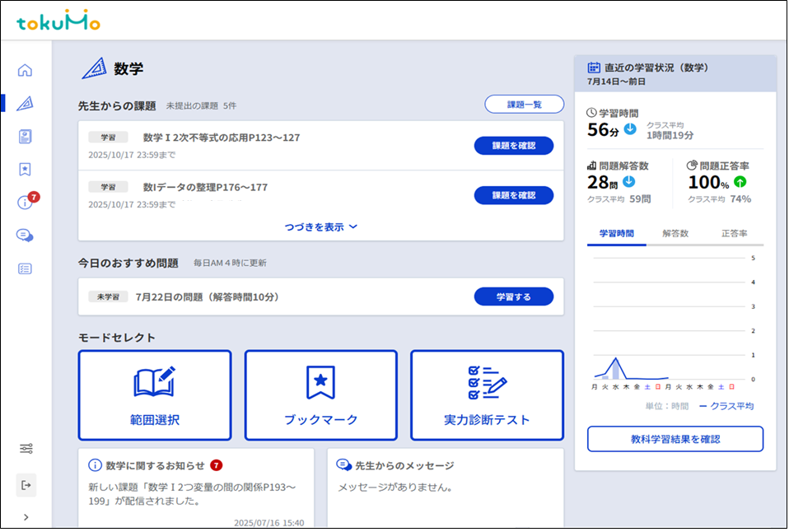Open the 実力診断テスト mode card
This screenshot has height=532, width=789.
pos(487,395)
